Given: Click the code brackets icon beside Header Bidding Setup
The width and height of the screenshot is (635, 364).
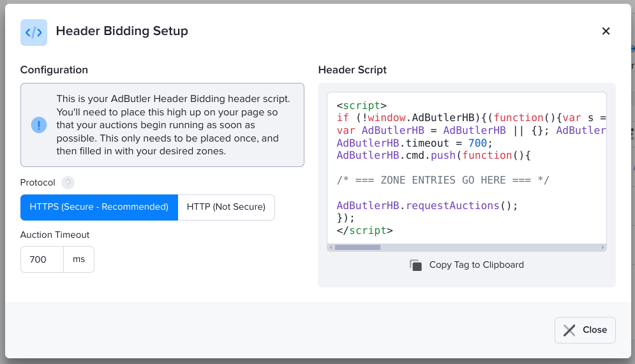Looking at the screenshot, I should (x=34, y=33).
